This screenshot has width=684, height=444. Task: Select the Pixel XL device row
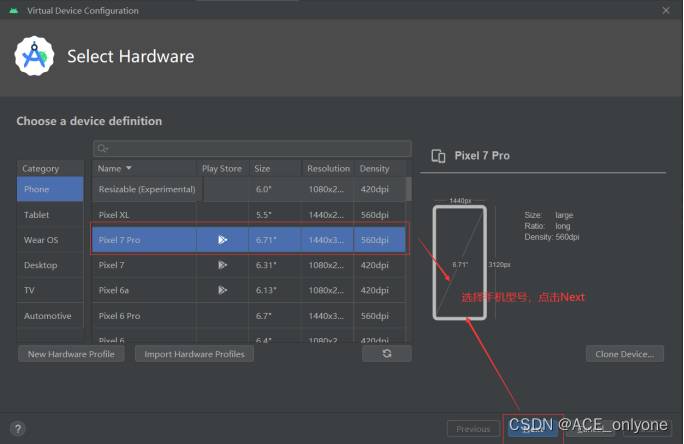tap(249, 215)
